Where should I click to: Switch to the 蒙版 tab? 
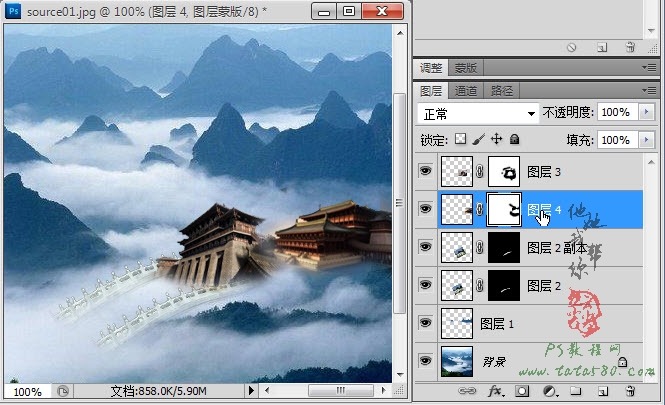[466, 68]
